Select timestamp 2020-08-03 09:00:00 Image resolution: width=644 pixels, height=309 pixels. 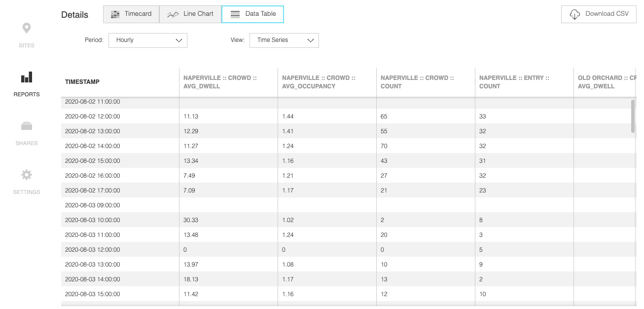pos(93,205)
